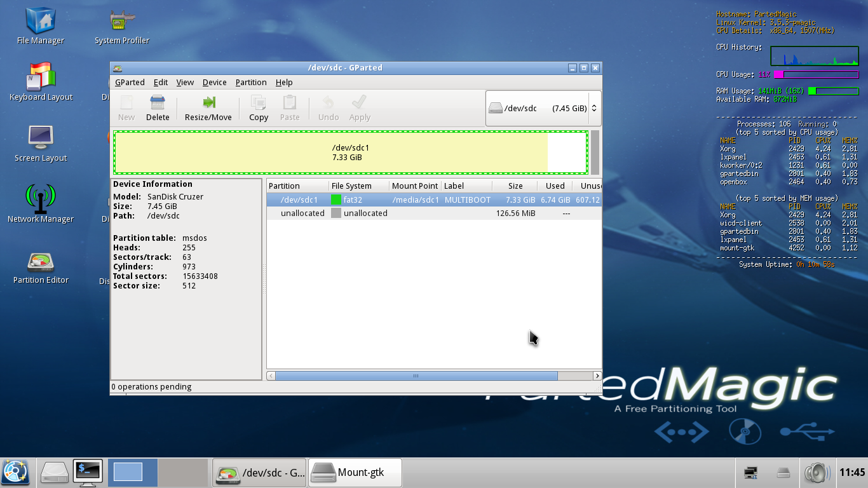Open the View menu
The height and width of the screenshot is (488, 868).
(x=185, y=83)
